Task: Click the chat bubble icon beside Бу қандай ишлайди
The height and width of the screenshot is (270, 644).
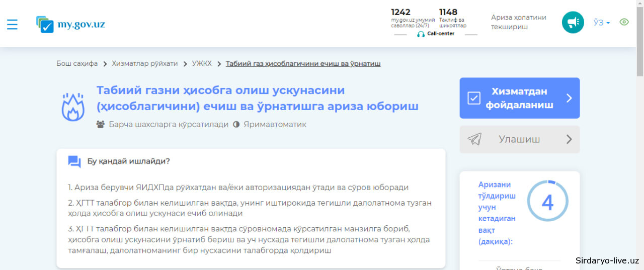Action: pos(74,161)
